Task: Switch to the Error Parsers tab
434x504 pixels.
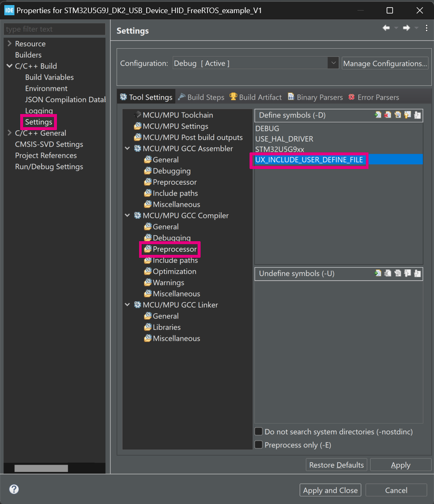Action: click(x=374, y=97)
